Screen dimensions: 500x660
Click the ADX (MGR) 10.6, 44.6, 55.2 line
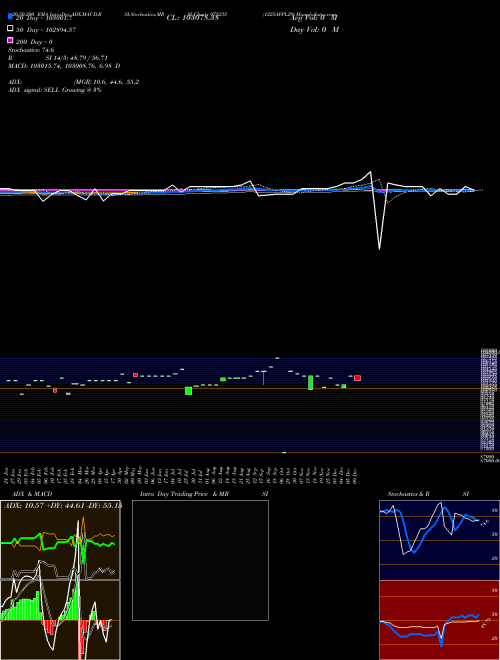tap(73, 82)
